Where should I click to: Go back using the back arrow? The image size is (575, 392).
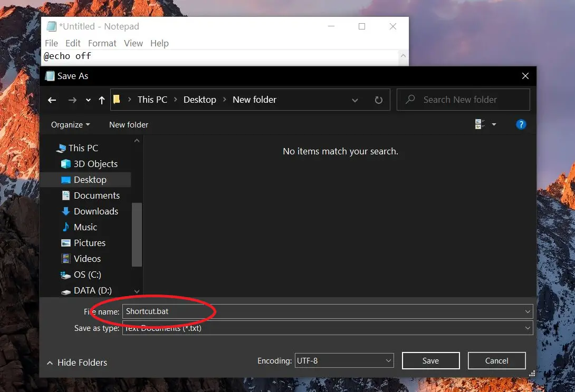click(52, 100)
